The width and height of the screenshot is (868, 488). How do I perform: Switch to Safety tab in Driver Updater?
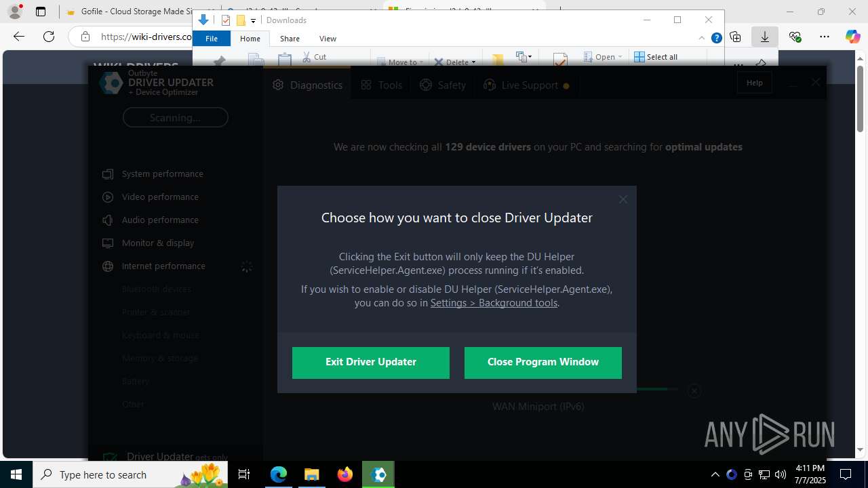click(x=443, y=85)
